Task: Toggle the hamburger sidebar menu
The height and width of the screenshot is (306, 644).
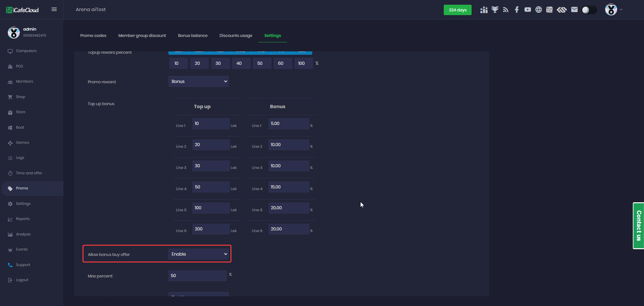Action: click(x=54, y=9)
